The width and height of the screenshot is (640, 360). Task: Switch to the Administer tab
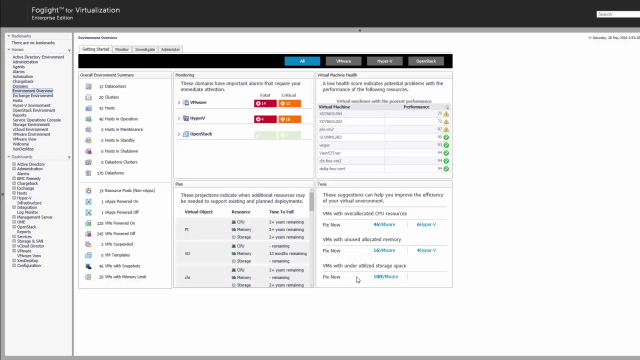(170, 49)
